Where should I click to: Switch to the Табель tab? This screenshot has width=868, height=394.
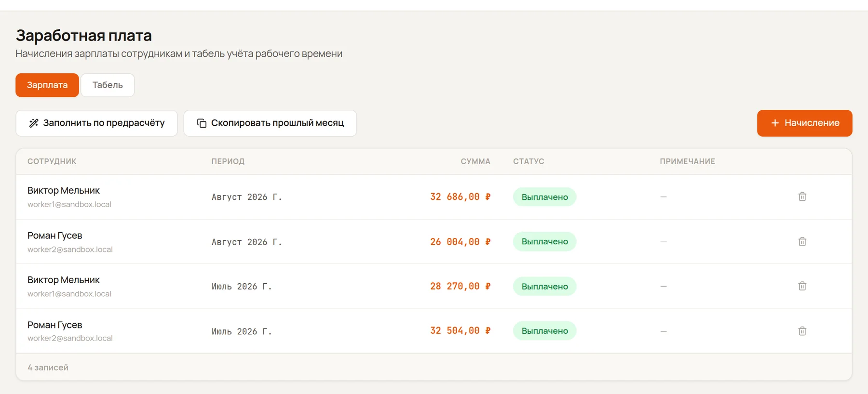[108, 85]
